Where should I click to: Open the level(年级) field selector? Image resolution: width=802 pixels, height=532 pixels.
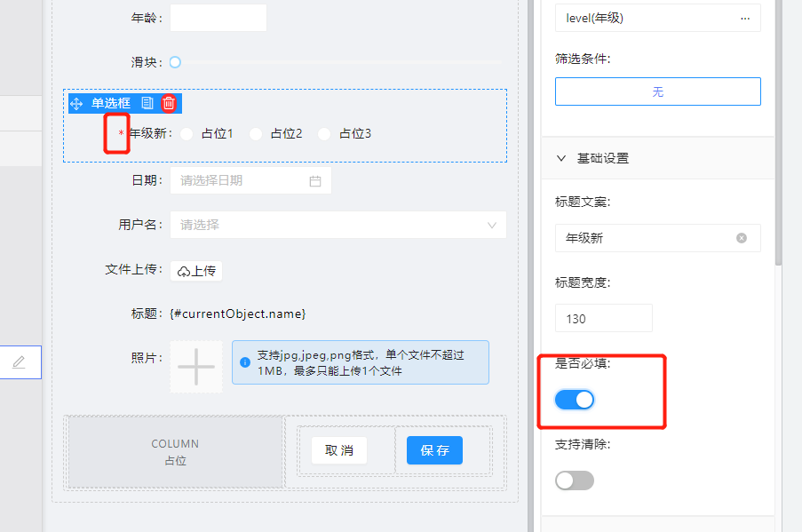click(658, 19)
